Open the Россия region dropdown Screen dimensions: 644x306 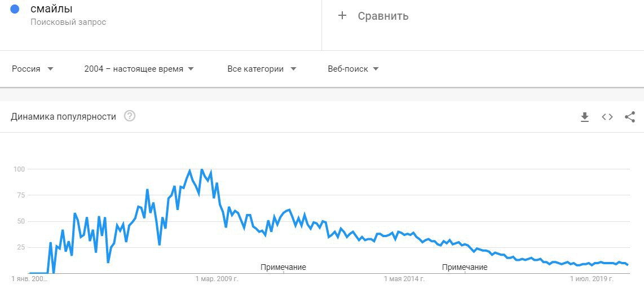tap(33, 69)
